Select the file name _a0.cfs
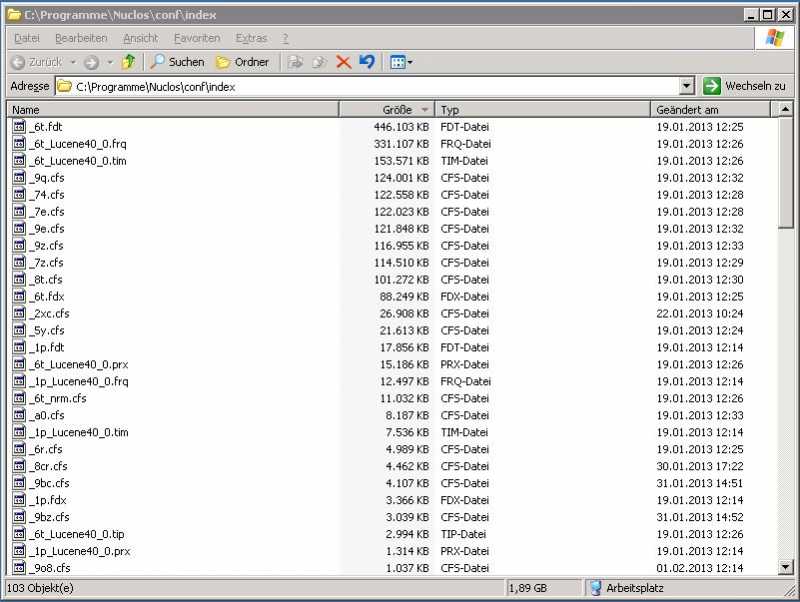The height and width of the screenshot is (602, 800). pyautogui.click(x=46, y=415)
